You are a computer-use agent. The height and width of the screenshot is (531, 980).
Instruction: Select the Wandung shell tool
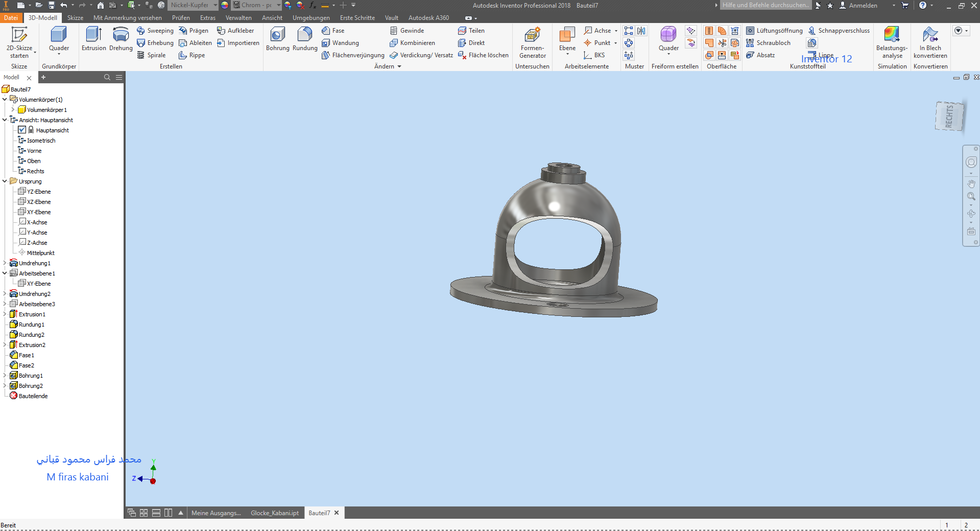340,43
